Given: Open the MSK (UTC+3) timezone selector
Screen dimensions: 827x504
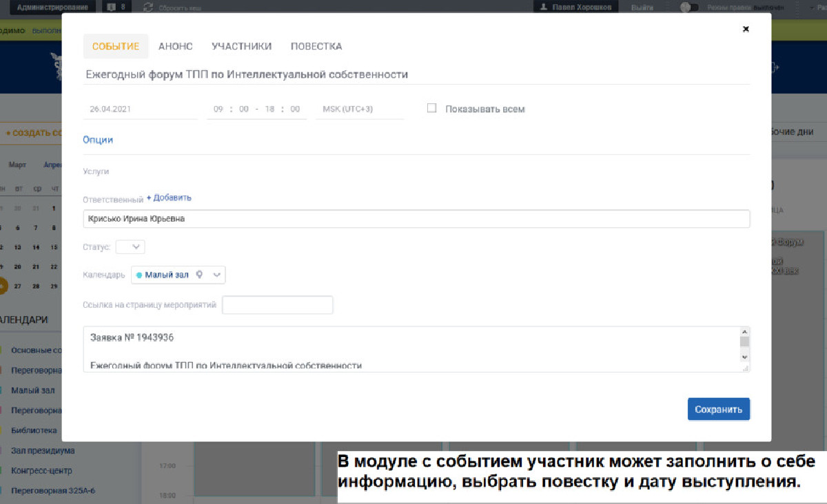Looking at the screenshot, I should point(360,109).
